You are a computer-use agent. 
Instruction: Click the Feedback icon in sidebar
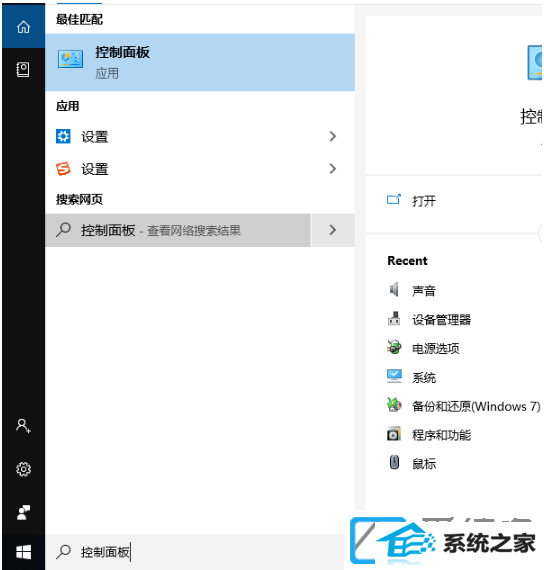click(x=24, y=513)
